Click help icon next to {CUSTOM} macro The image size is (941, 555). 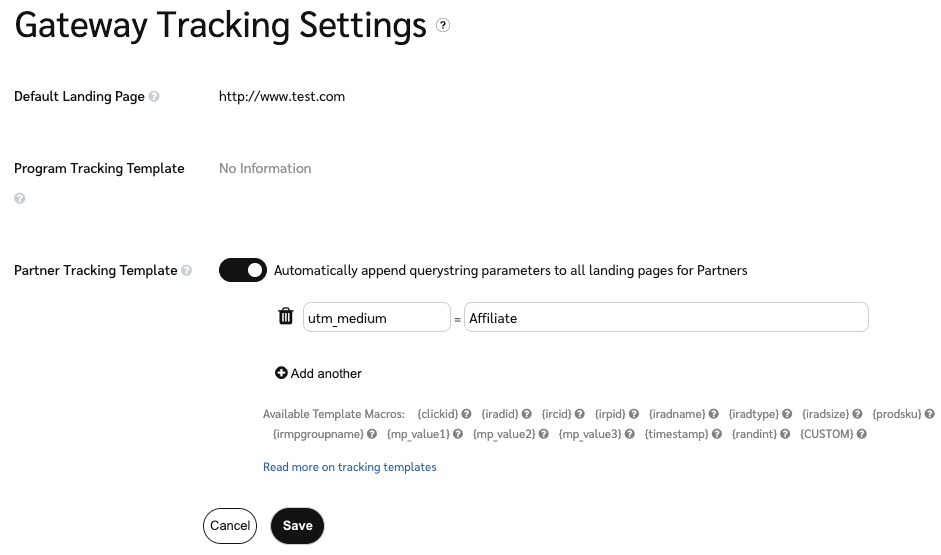click(x=861, y=435)
